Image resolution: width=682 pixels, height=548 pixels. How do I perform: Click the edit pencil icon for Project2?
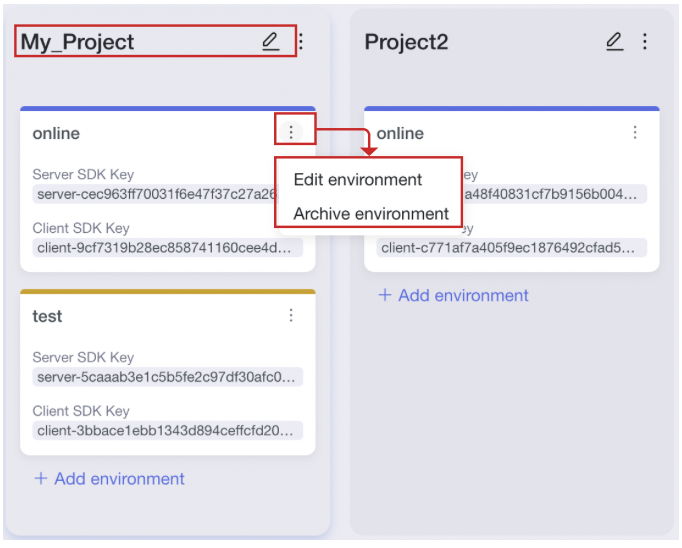(615, 42)
